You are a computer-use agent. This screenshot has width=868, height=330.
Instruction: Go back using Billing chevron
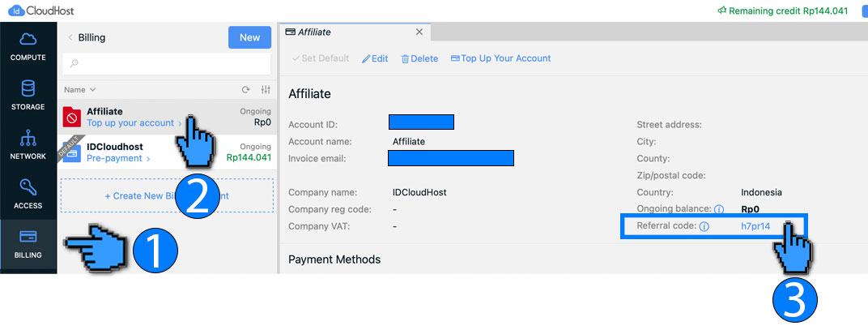(x=70, y=37)
